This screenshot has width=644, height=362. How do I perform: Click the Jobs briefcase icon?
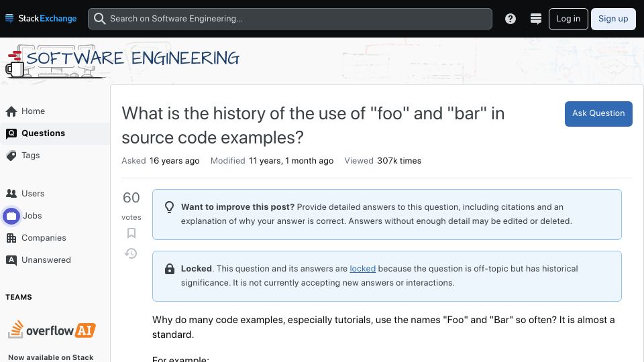[11, 216]
